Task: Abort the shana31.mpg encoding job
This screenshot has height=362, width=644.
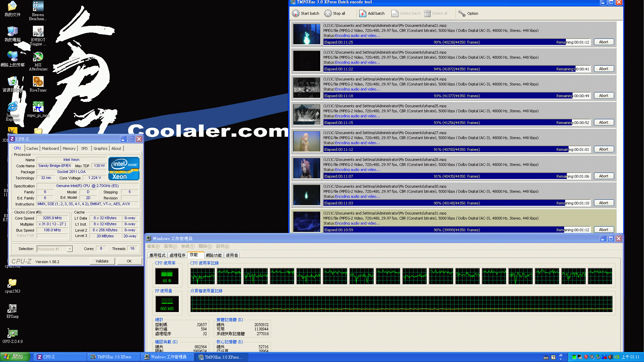Action: pos(604,230)
